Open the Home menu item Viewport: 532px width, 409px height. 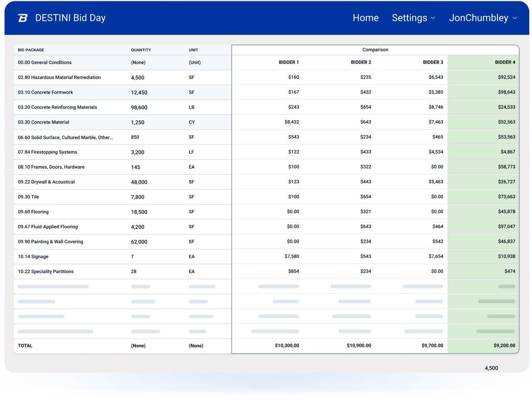coord(365,18)
